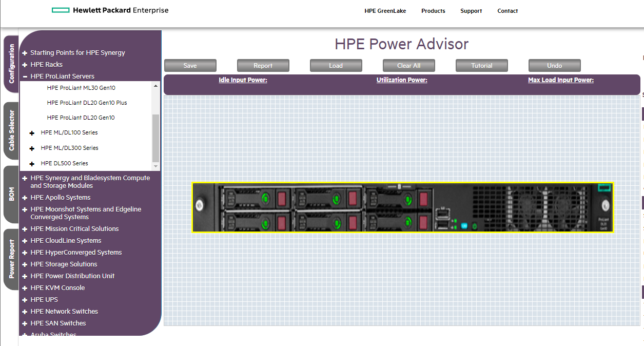Click the Hewlett Packard Enterprise logo
The image size is (644, 346).
click(110, 10)
